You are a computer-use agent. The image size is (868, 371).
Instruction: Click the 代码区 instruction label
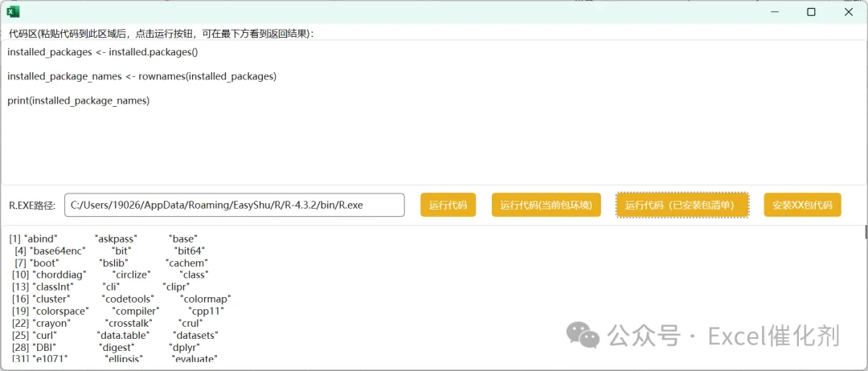click(161, 34)
